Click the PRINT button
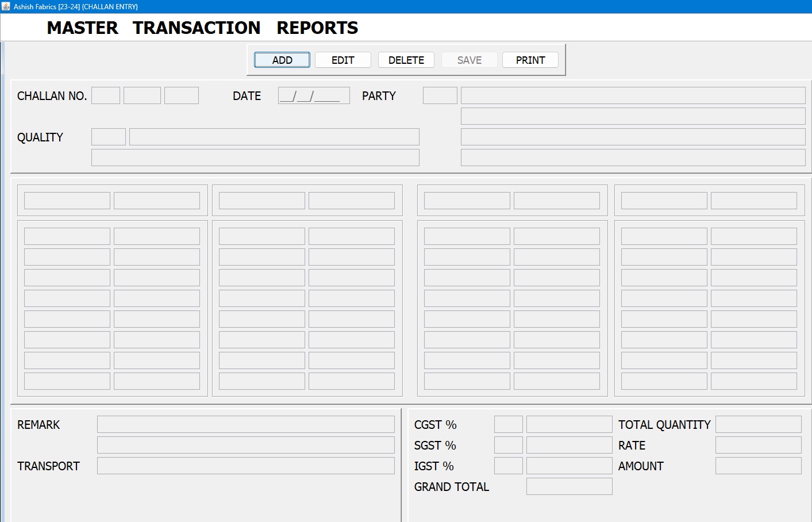This screenshot has width=812, height=522. click(x=530, y=60)
